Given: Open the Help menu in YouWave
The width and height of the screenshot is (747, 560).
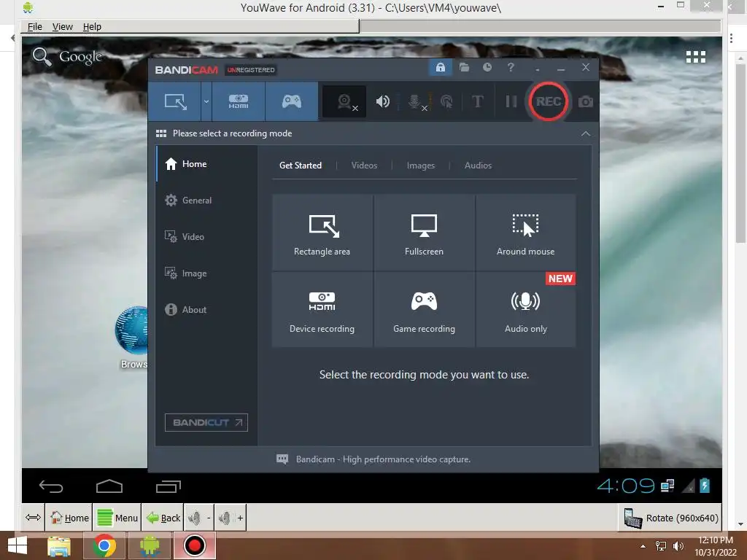Looking at the screenshot, I should point(92,27).
